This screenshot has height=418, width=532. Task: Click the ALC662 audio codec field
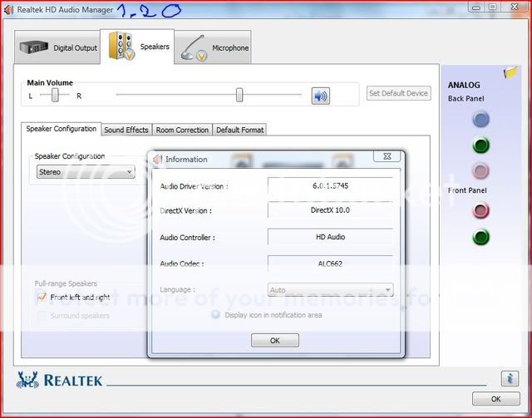(x=331, y=263)
